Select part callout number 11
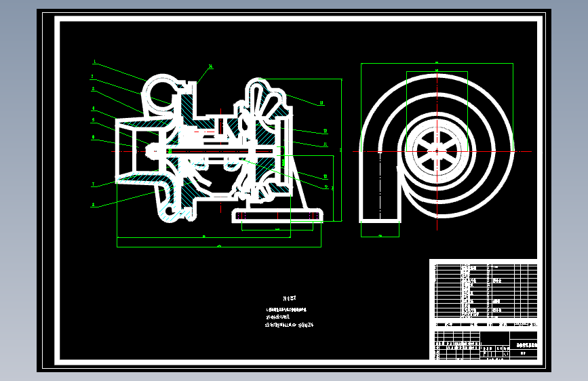 (x=325, y=144)
